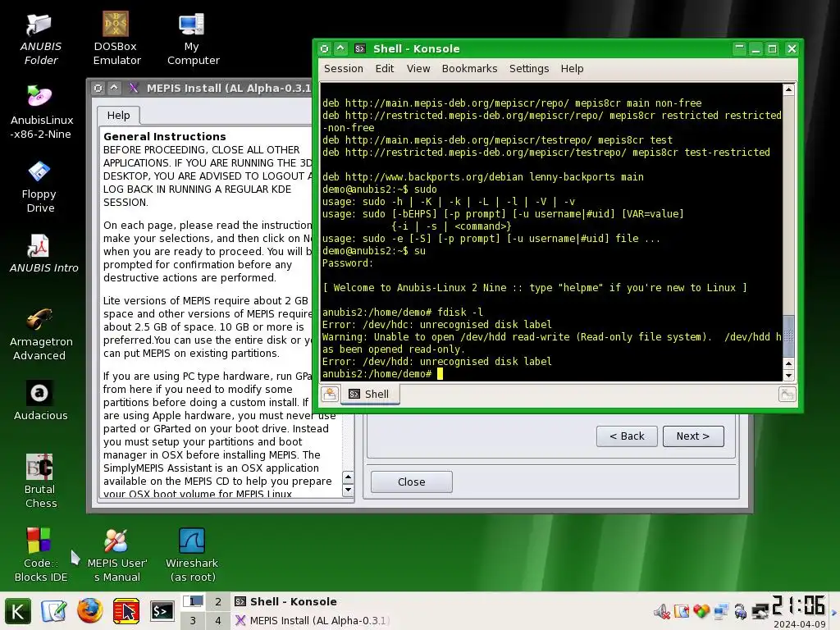Click the panel hide arrow at taskbar edge
Image resolution: width=840 pixels, height=630 pixels.
pyautogui.click(x=834, y=612)
